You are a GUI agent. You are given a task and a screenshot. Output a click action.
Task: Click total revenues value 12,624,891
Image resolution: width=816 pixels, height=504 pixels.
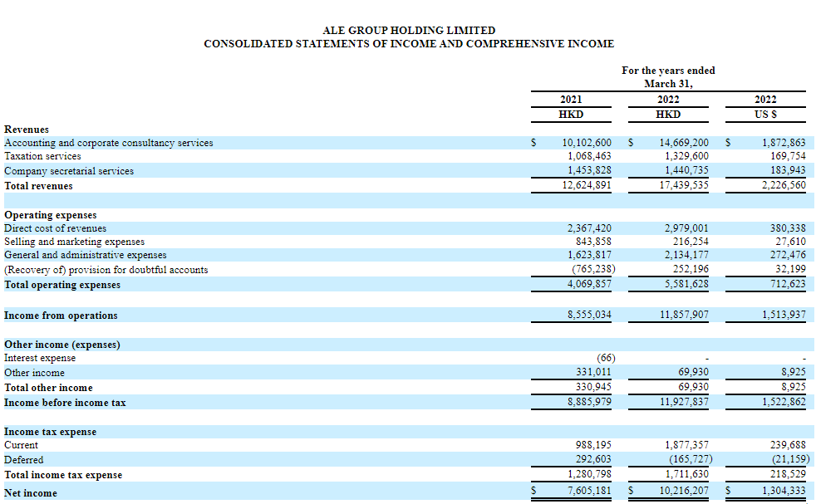(587, 185)
